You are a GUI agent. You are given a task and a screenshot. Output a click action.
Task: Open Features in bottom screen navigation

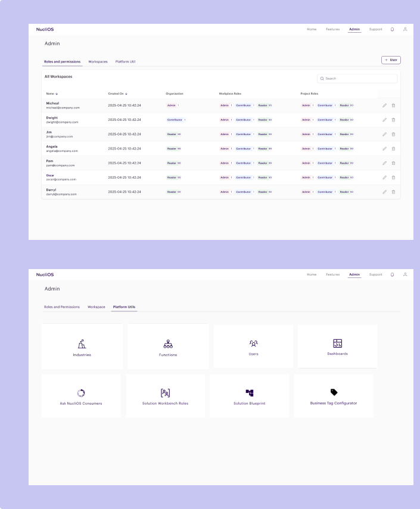tap(332, 274)
